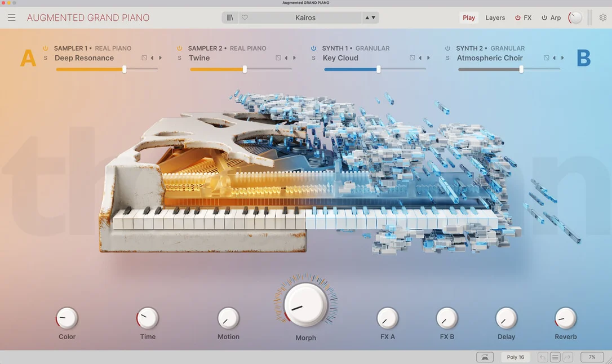Screen dimensions: 612x364
Task: Select next preset with down arrow
Action: pyautogui.click(x=374, y=17)
